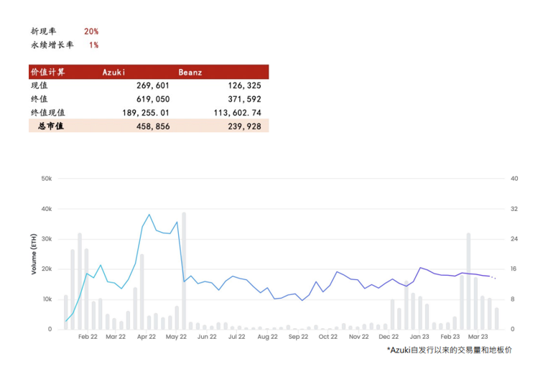Screen dimensions: 548x392
Task: Click the chart caption about Azuki
Action: tap(450, 350)
